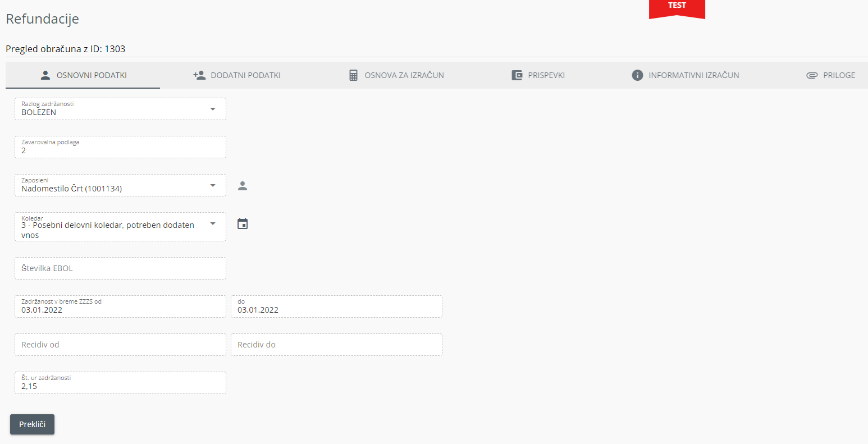Open the Zaposleni dropdown arrow
The image size is (868, 444).
point(213,185)
